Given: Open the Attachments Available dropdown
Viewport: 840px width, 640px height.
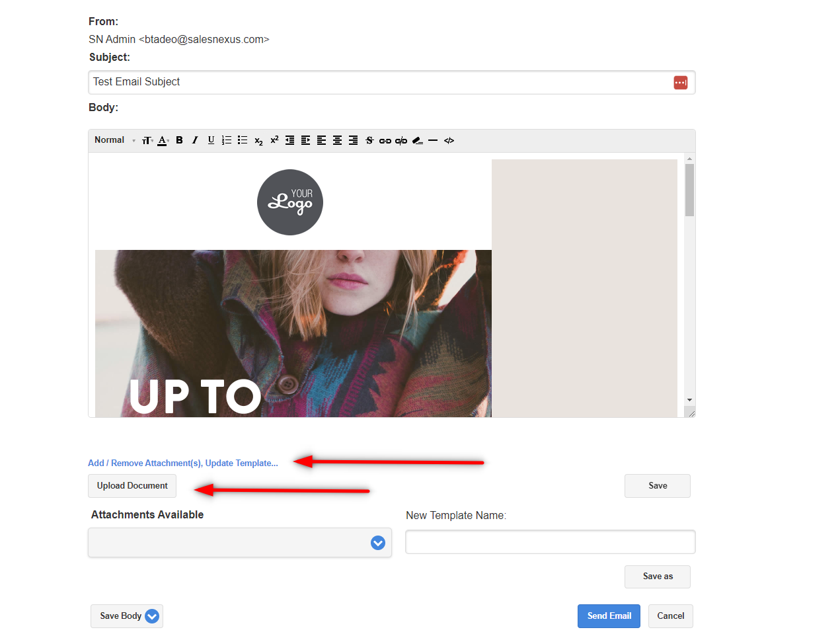Looking at the screenshot, I should point(240,543).
